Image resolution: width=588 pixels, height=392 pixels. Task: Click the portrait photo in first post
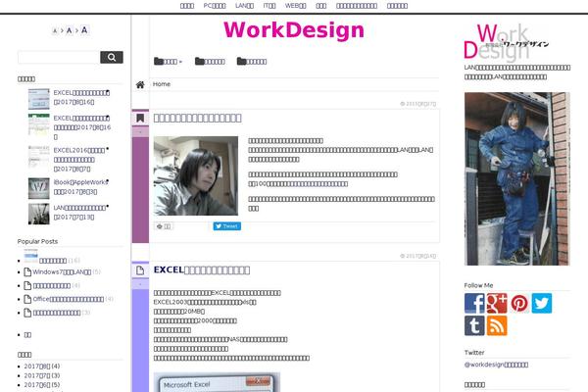point(195,175)
